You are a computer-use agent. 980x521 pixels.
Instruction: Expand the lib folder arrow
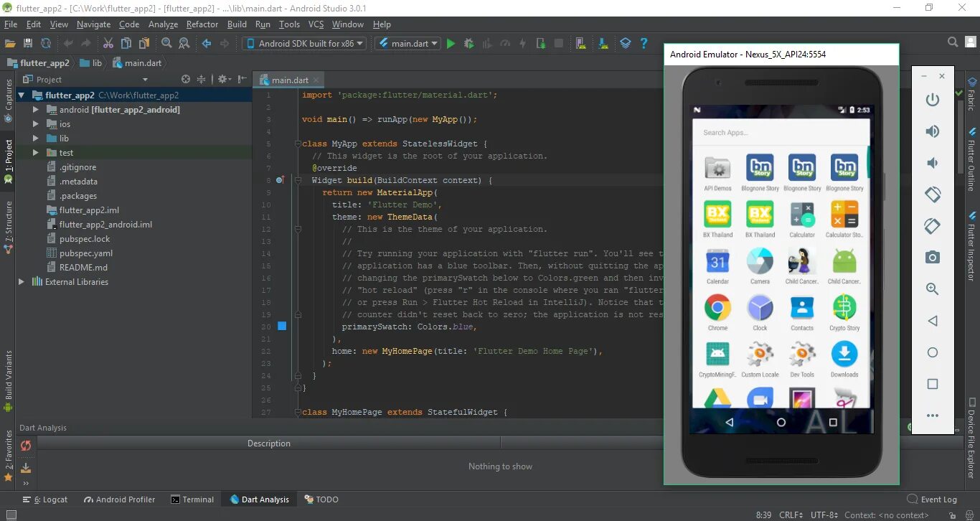[x=35, y=139]
